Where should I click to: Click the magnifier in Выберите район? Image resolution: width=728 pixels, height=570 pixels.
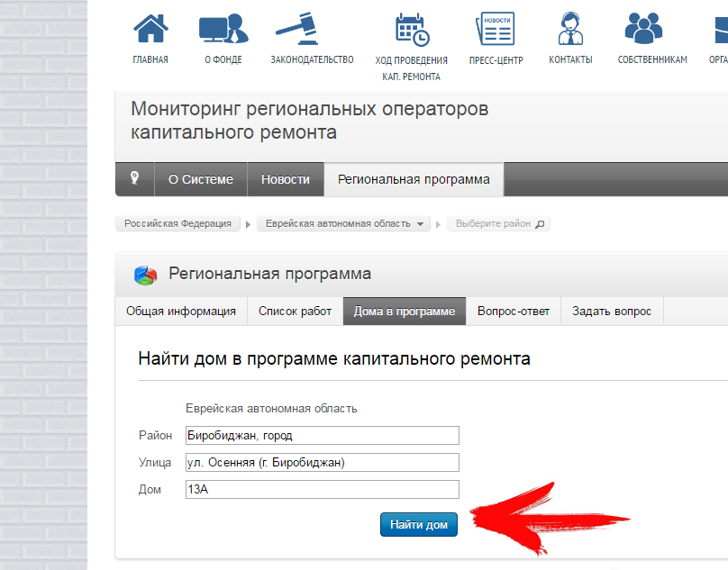[x=540, y=224]
